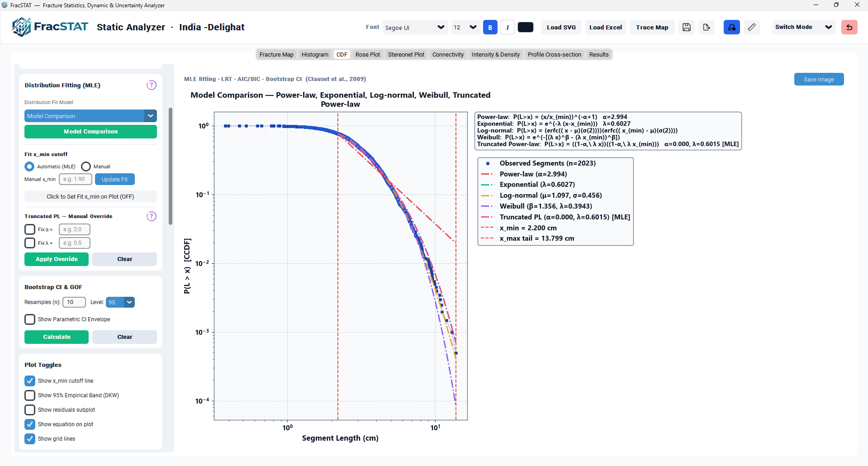Select the ruler measure tool
Screen dimensions: 868x466
pos(751,27)
